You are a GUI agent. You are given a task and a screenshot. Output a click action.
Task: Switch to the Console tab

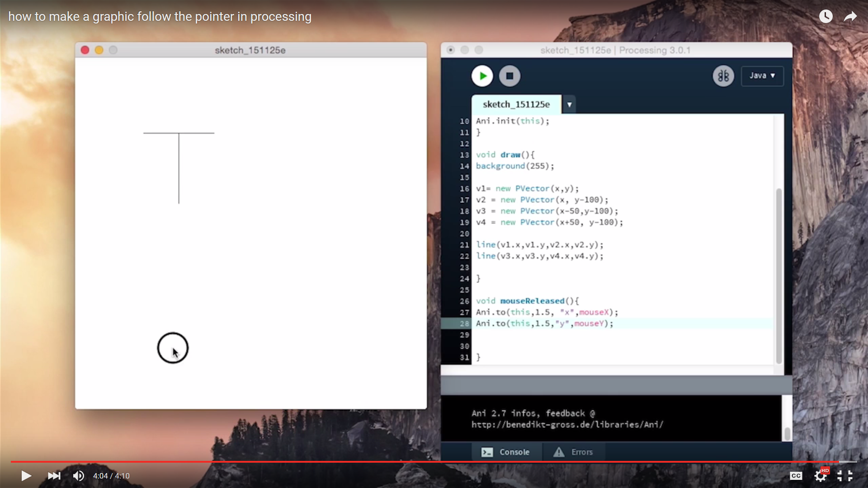(506, 452)
